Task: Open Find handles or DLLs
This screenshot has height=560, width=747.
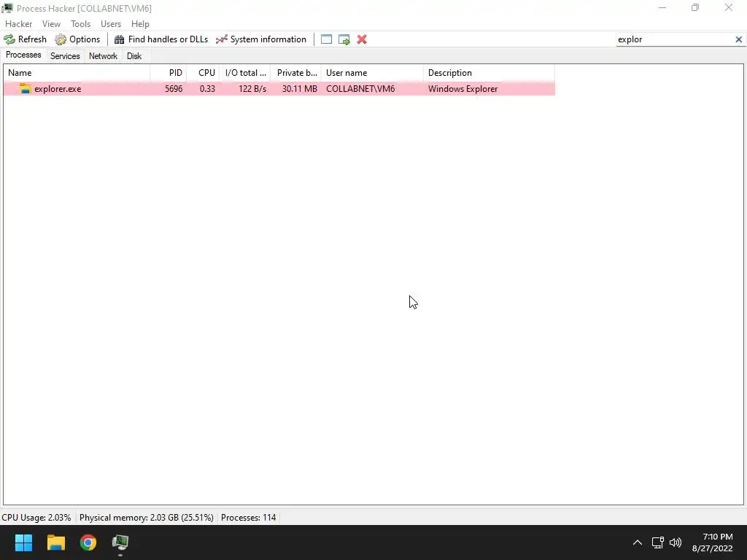Action: (161, 39)
